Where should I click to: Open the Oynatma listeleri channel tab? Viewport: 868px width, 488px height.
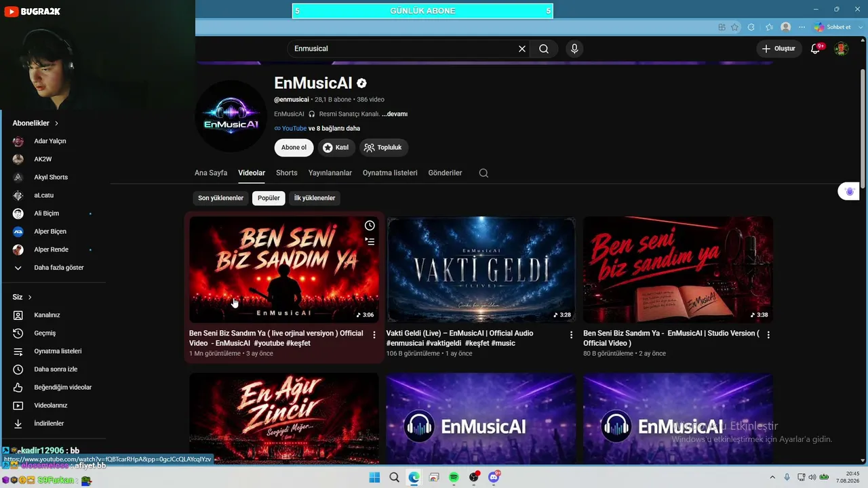point(390,173)
